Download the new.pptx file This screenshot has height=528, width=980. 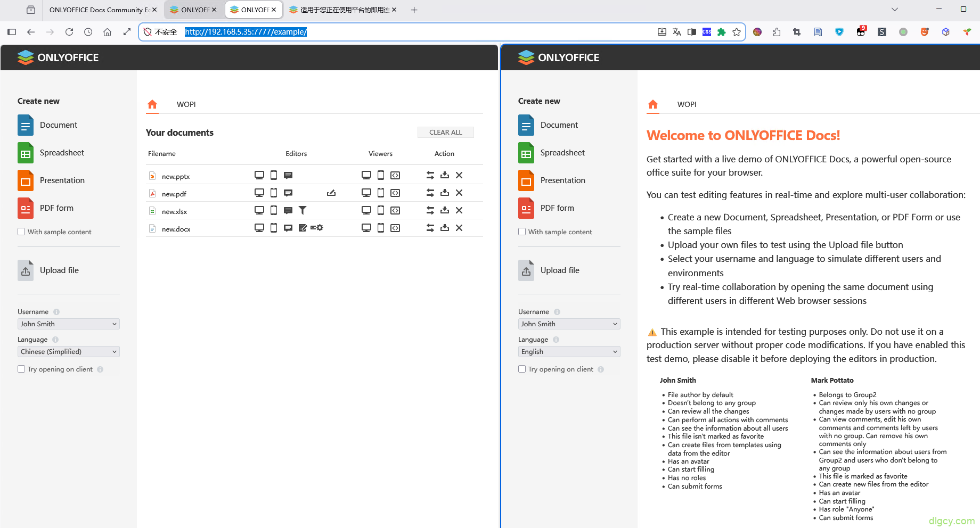(x=445, y=175)
